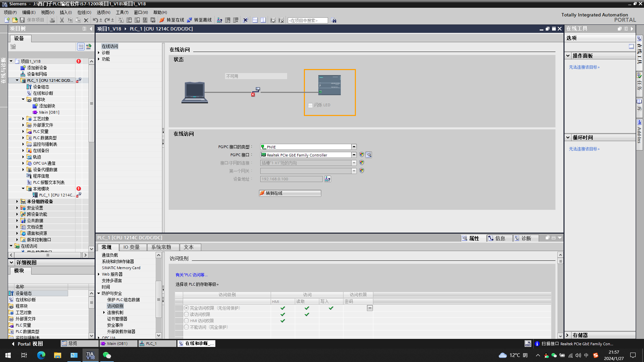Viewport: 644px width, 362px height.
Task: Collapse the operator panel section
Action: [568, 56]
